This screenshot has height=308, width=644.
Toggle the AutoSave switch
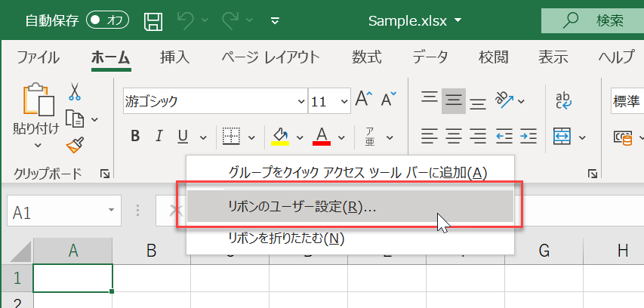[x=106, y=20]
